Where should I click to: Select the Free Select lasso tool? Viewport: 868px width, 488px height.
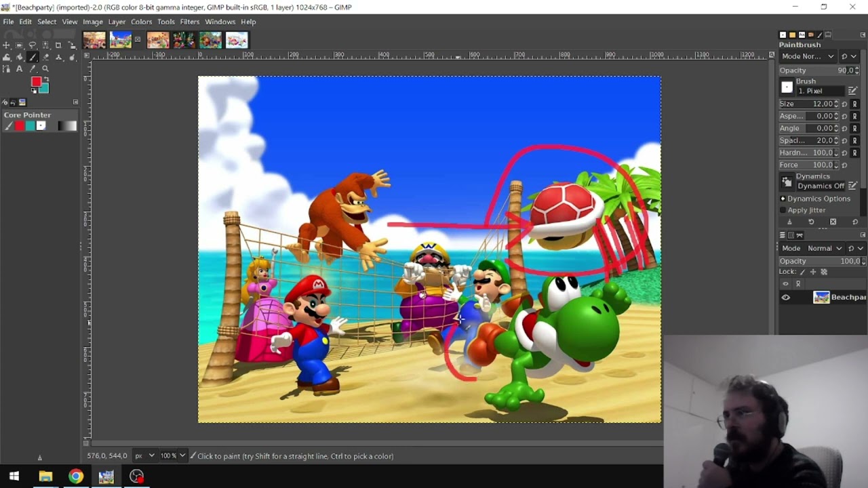33,45
